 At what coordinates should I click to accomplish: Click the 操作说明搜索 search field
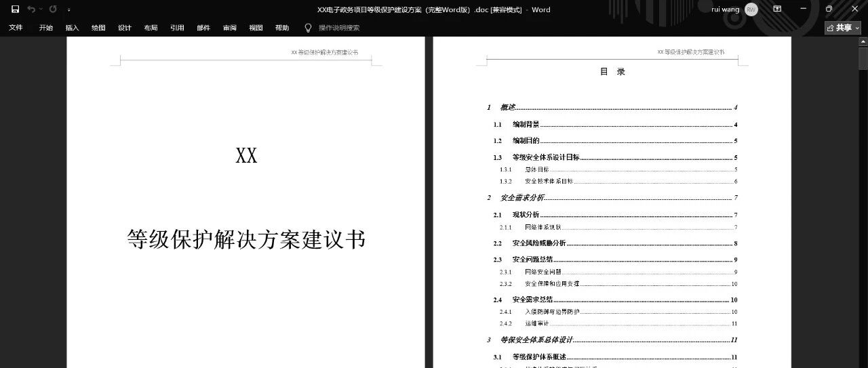point(339,28)
